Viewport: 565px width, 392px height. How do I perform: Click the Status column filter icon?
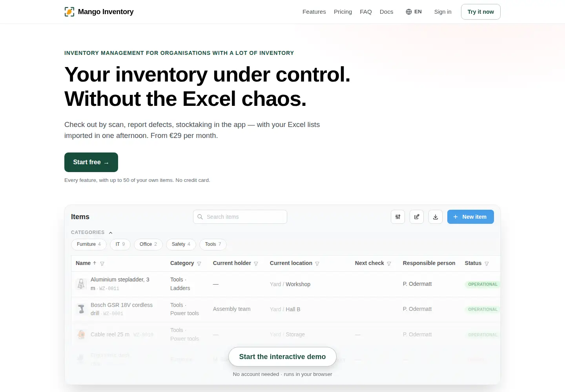coord(487,264)
